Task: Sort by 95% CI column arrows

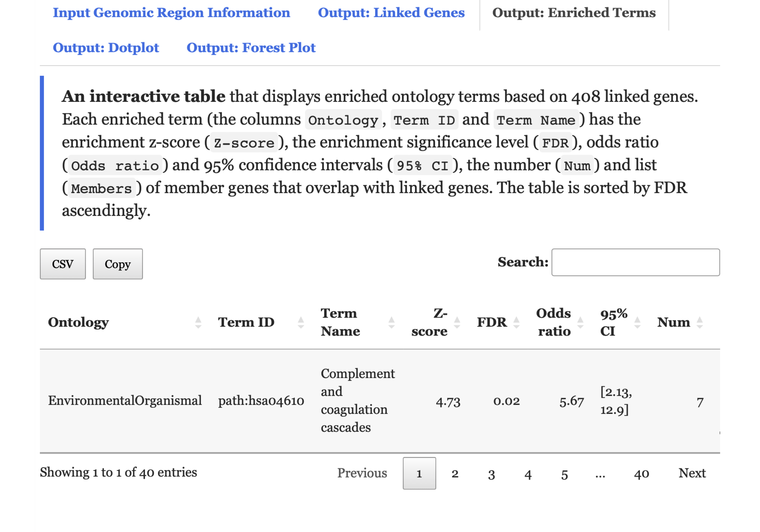Action: (637, 322)
